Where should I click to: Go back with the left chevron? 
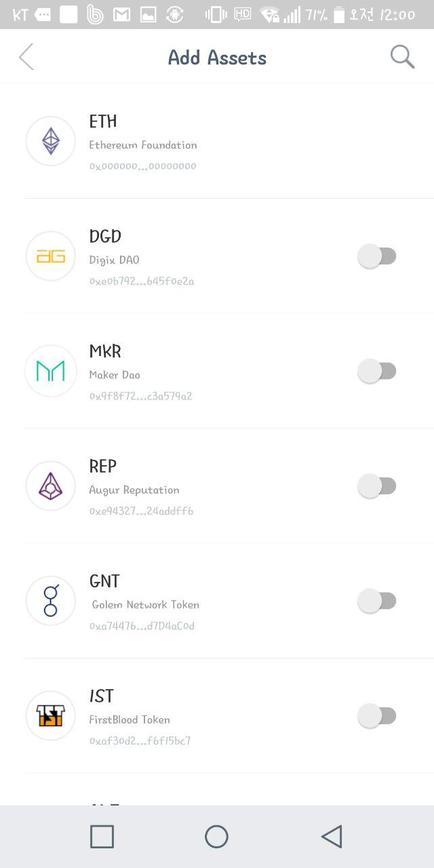click(26, 57)
